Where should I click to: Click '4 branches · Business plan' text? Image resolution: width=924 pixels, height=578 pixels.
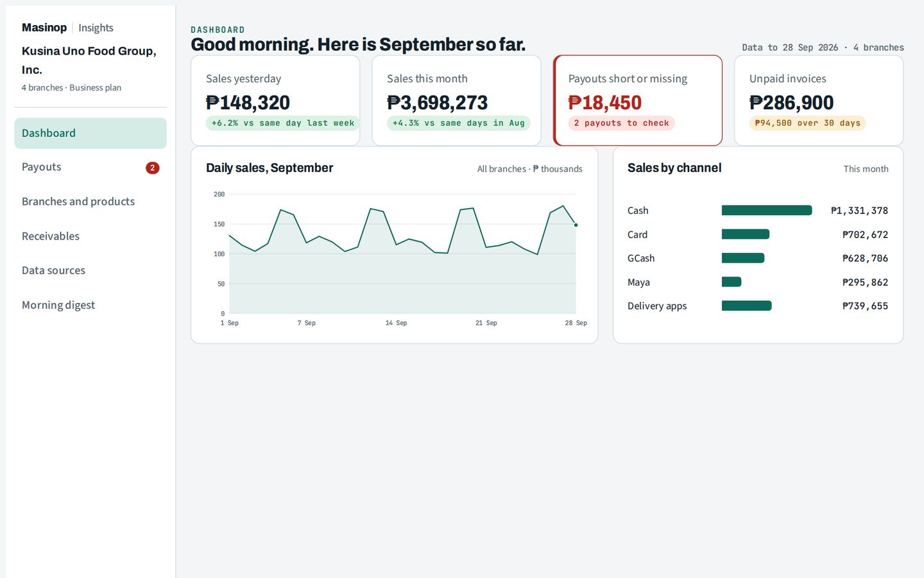pos(71,87)
